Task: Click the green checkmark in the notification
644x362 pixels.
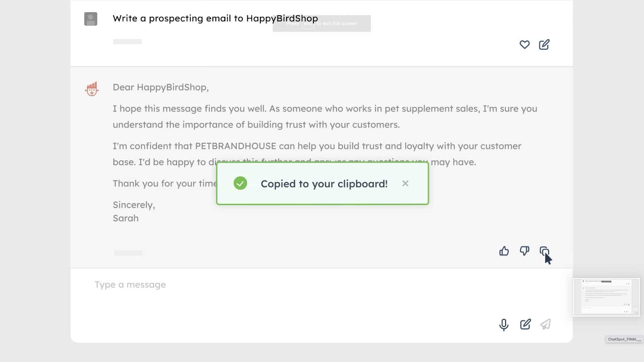Action: tap(240, 183)
